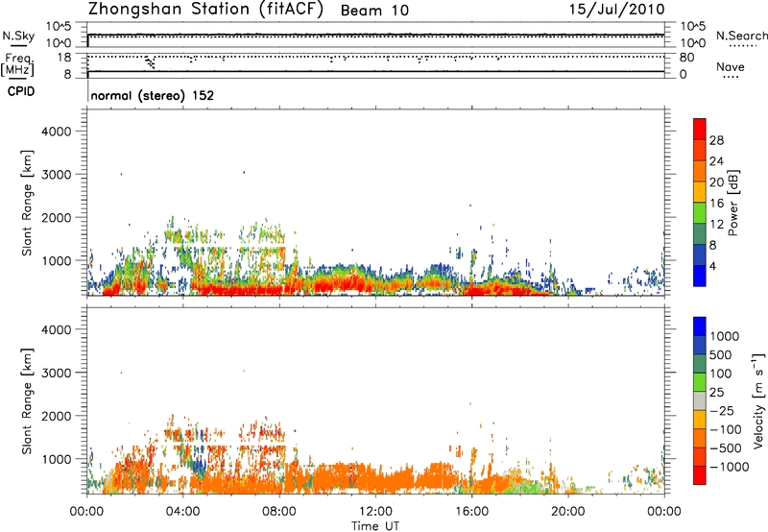Click the '08:00' time tick label

click(x=279, y=512)
